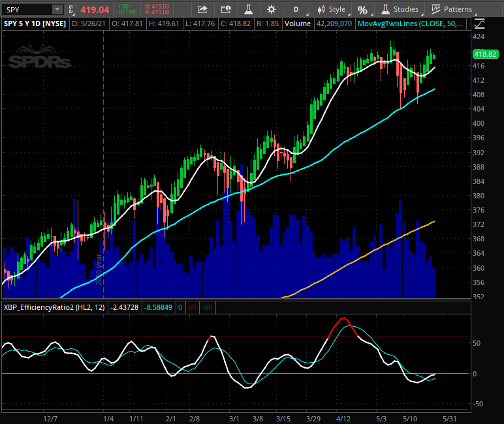Open the Style candlestick menu
504x424 pixels.
331,10
